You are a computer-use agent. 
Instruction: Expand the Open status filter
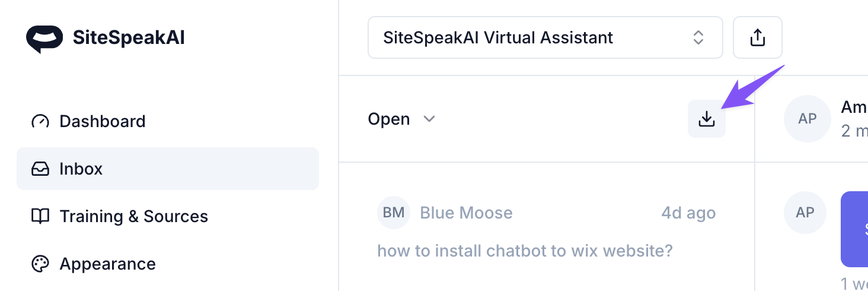tap(401, 119)
